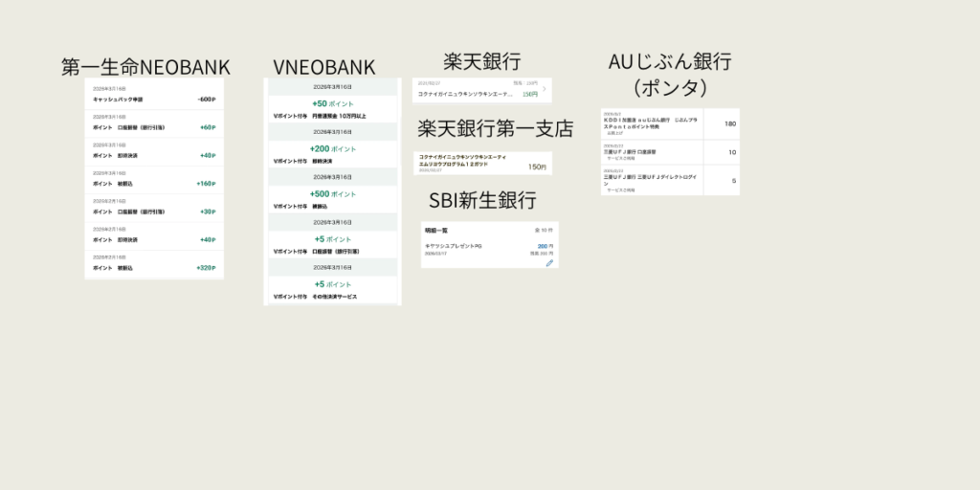
Task: Click the 明細一覧 heading in SBI新生銀行
Action: pos(436,231)
